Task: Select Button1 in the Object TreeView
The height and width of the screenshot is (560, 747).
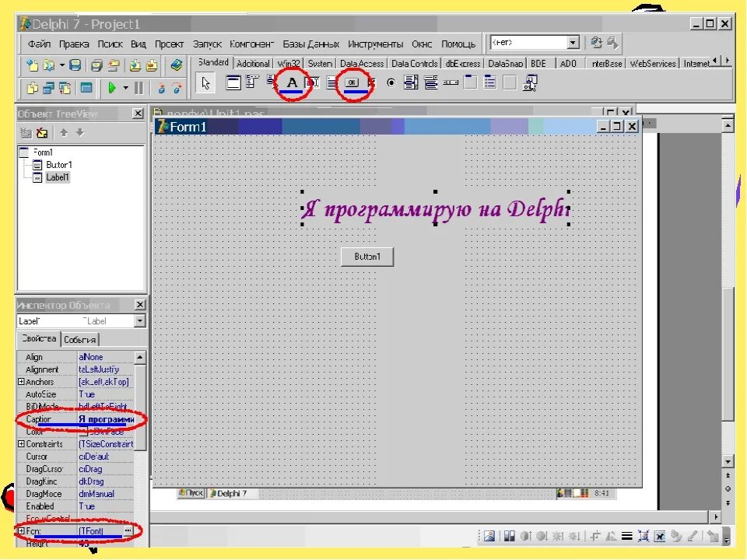Action: tap(59, 165)
